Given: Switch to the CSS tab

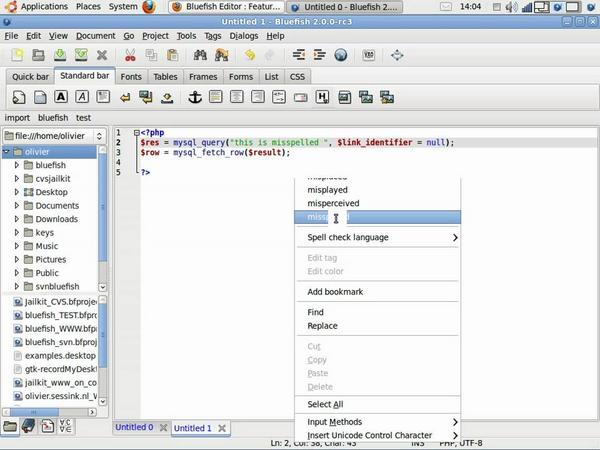Looking at the screenshot, I should click(297, 77).
